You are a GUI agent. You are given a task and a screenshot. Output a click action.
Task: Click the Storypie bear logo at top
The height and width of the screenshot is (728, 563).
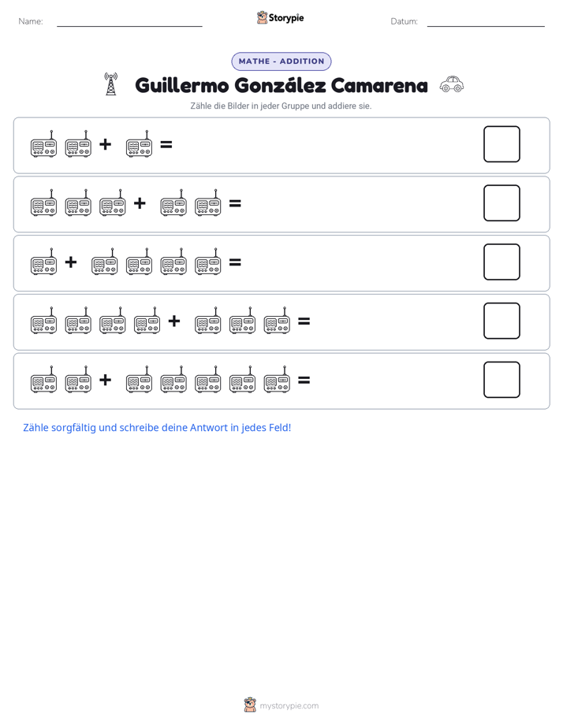[x=262, y=17]
